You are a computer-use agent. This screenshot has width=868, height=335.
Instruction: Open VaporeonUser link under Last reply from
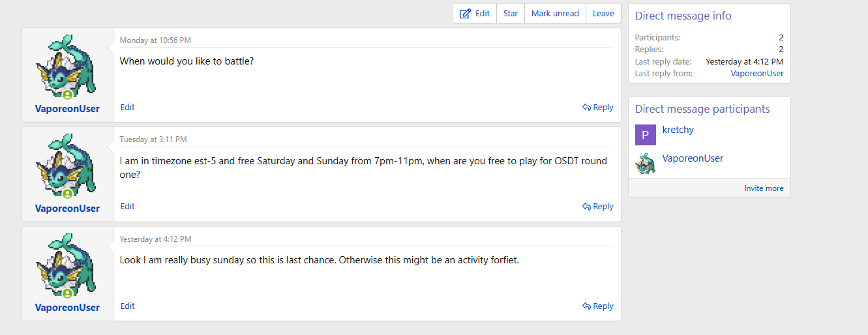click(757, 74)
